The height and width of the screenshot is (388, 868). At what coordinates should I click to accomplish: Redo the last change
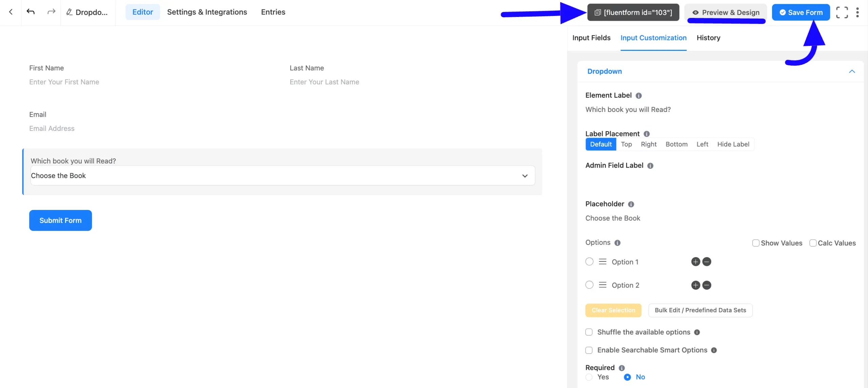pos(51,12)
